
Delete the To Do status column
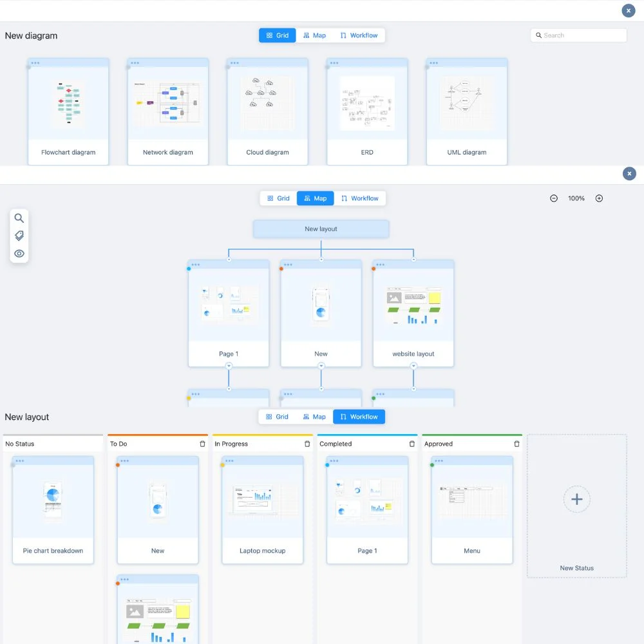tap(202, 444)
